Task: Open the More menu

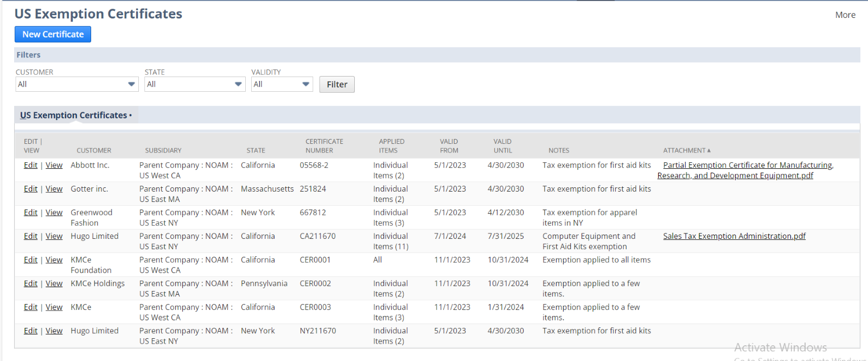Action: [x=845, y=15]
